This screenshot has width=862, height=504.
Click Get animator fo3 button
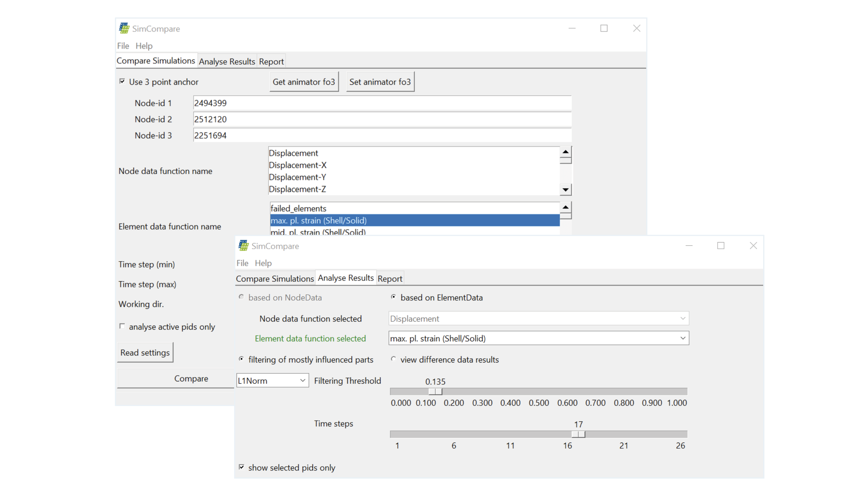tap(304, 82)
